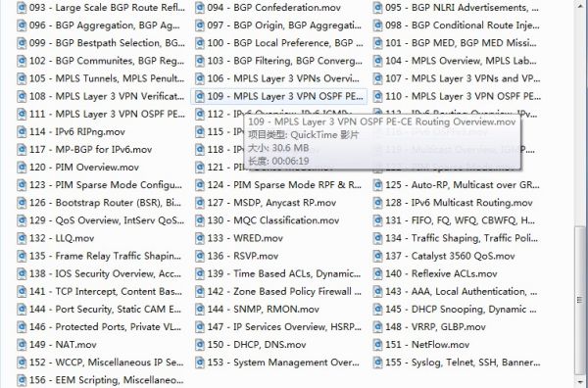Click the icon of 149 - NAT.mov
The width and height of the screenshot is (588, 388).
click(x=22, y=345)
